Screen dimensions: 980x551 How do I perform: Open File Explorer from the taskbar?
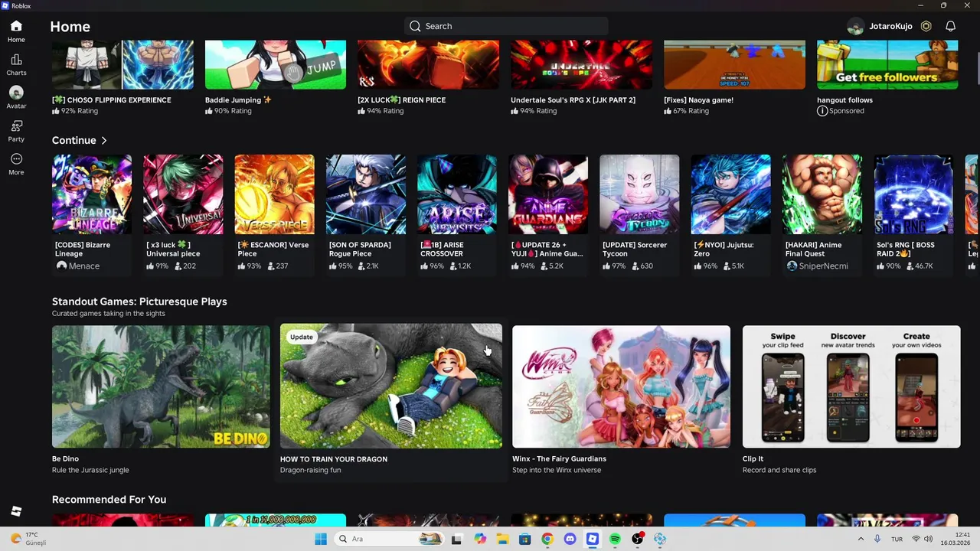point(502,540)
